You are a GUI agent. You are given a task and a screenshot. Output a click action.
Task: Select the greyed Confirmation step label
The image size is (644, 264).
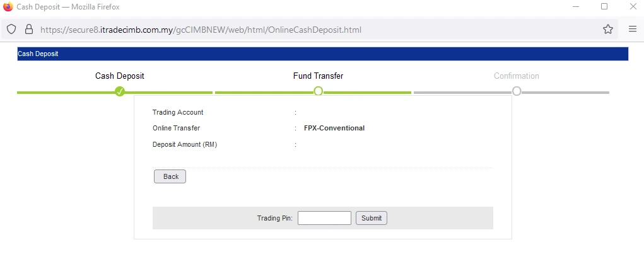pyautogui.click(x=516, y=76)
